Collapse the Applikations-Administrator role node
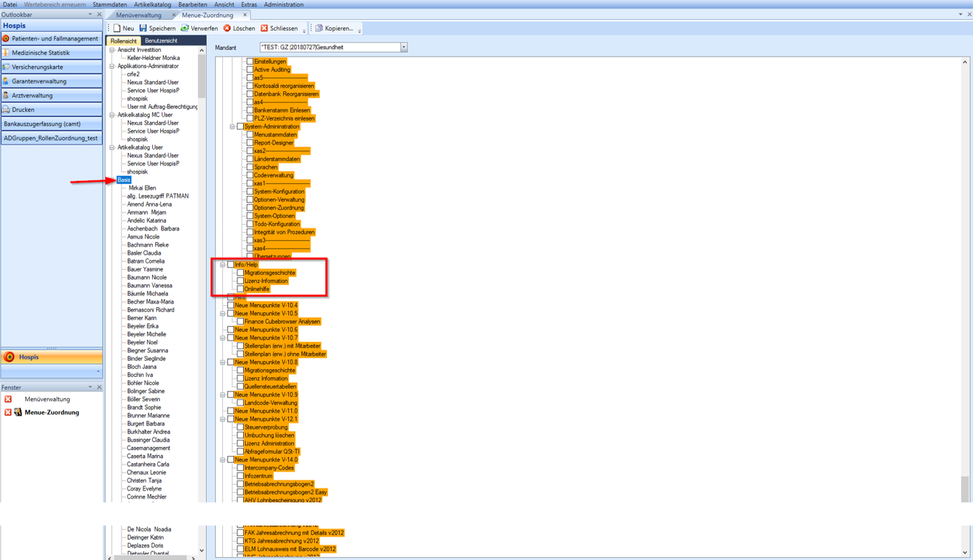973x560 pixels. coord(112,66)
